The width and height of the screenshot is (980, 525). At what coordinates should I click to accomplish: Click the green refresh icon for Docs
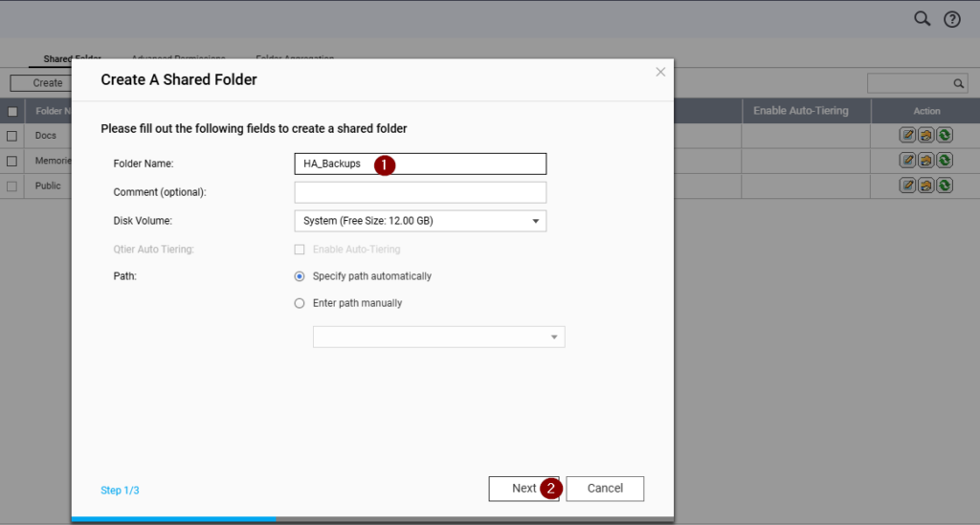(x=945, y=135)
